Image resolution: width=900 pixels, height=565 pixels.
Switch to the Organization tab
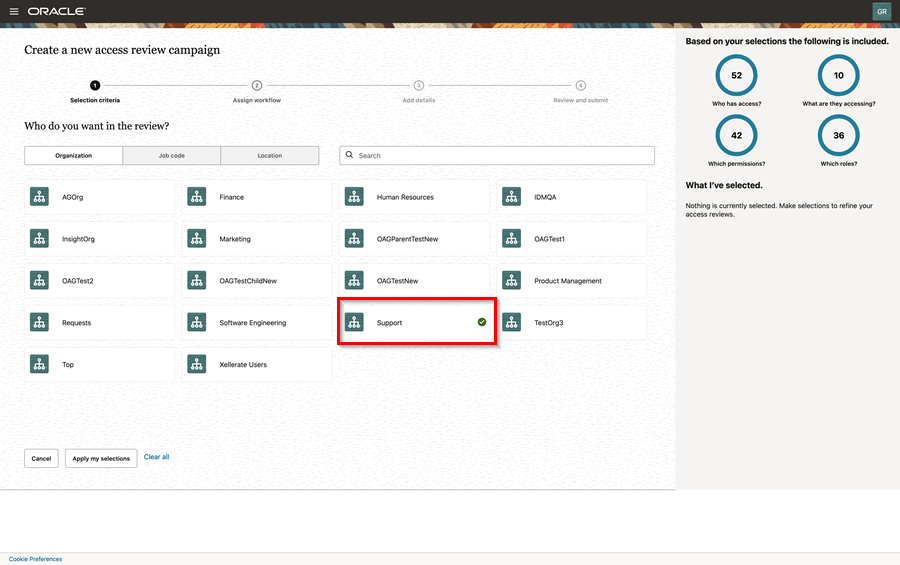point(73,156)
